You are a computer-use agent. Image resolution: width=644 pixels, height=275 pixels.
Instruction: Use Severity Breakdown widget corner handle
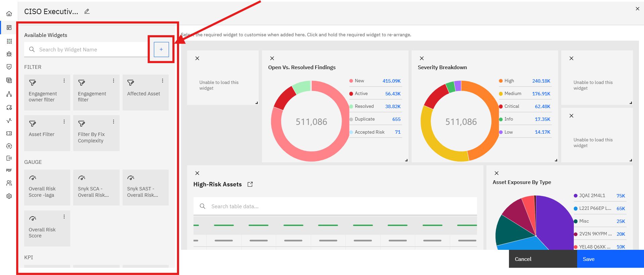556,160
